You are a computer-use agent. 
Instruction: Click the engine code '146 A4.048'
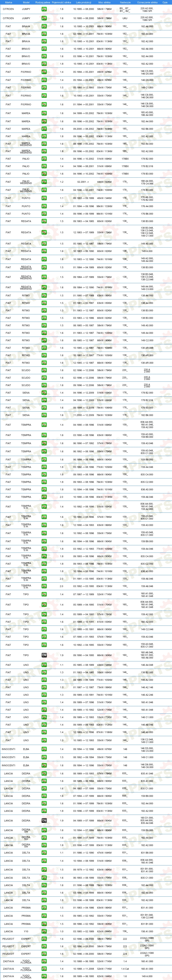pyautogui.click(x=147, y=665)
